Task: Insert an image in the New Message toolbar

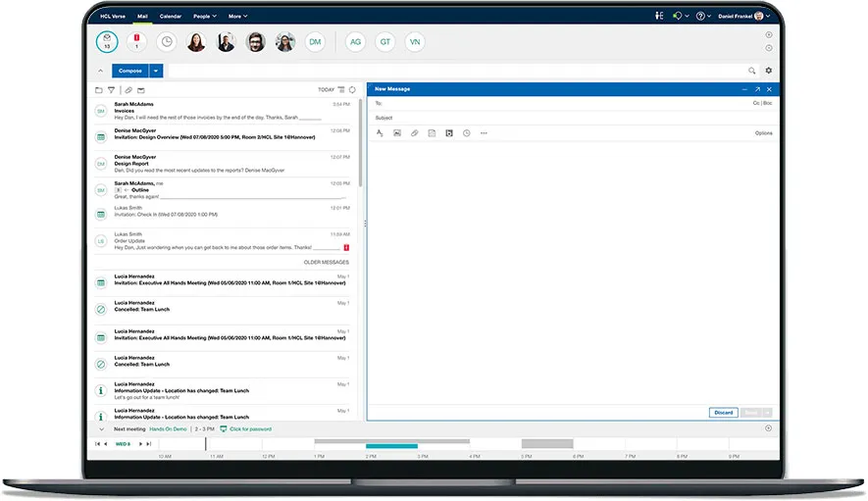Action: click(x=397, y=132)
